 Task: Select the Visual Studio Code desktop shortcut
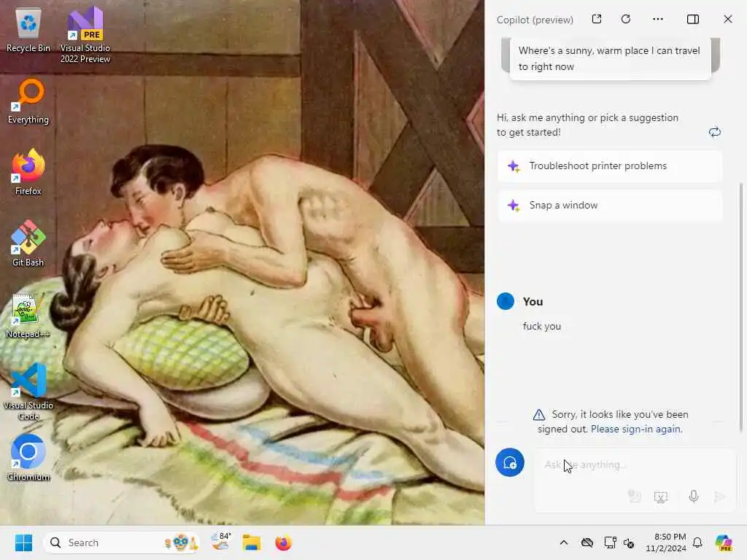coord(28,392)
